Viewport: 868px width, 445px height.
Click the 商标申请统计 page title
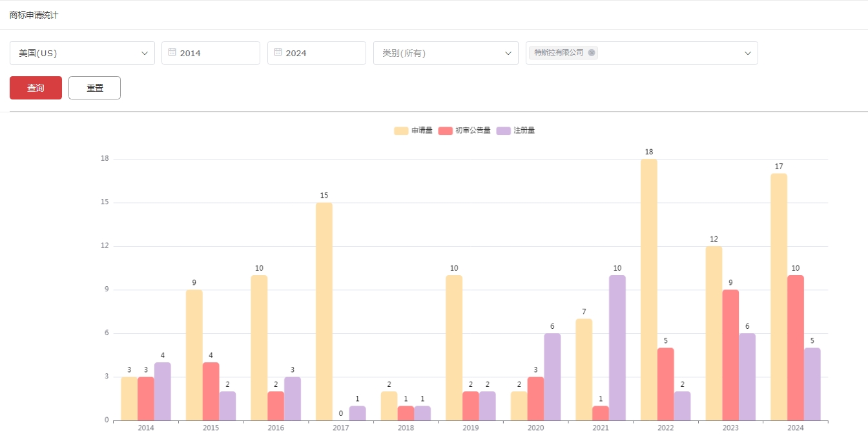coord(34,15)
